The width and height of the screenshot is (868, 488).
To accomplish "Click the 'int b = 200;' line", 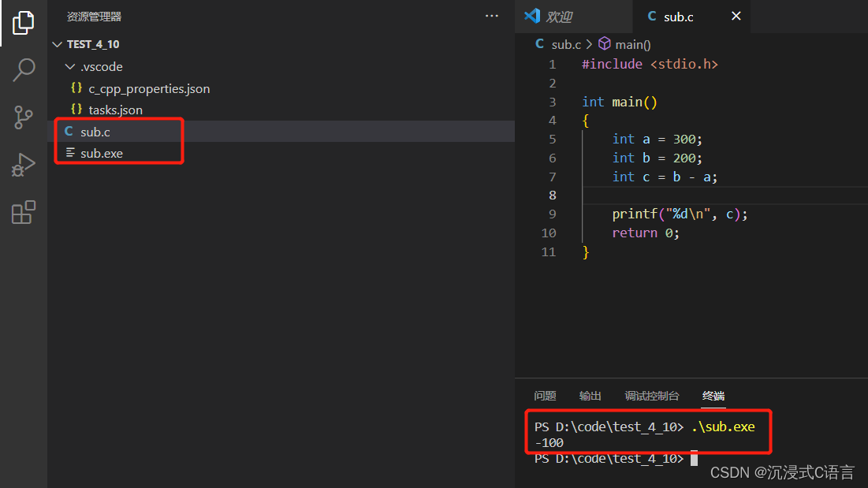I will [x=657, y=158].
